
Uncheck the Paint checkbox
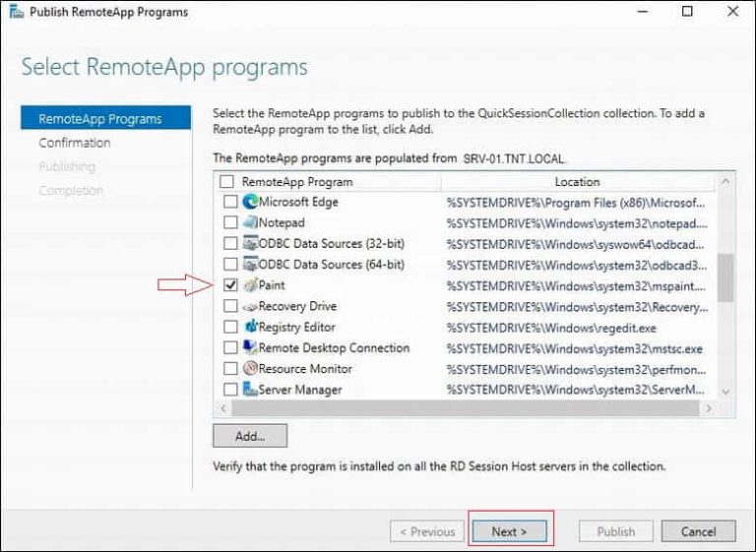point(230,285)
